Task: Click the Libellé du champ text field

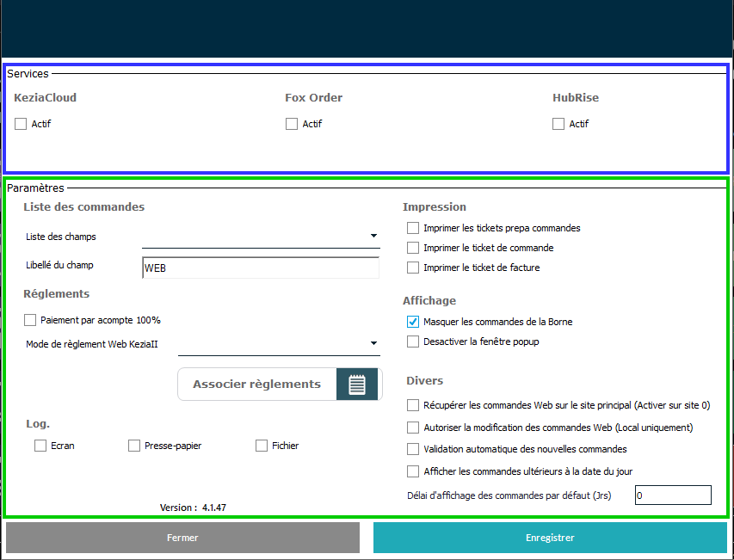Action: [x=260, y=268]
